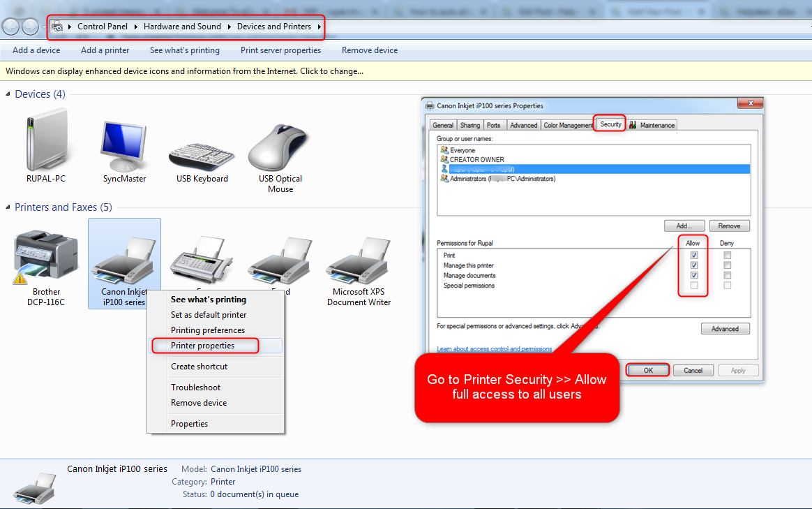This screenshot has height=509, width=812.
Task: Click Add a device in toolbar
Action: click(36, 50)
